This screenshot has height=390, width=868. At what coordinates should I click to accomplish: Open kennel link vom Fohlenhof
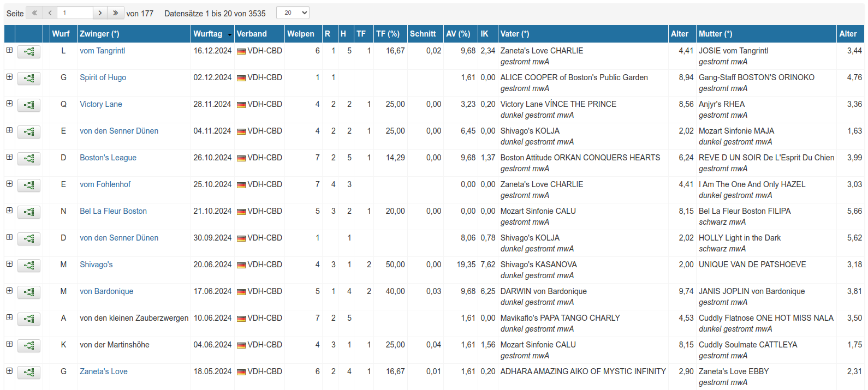click(105, 184)
